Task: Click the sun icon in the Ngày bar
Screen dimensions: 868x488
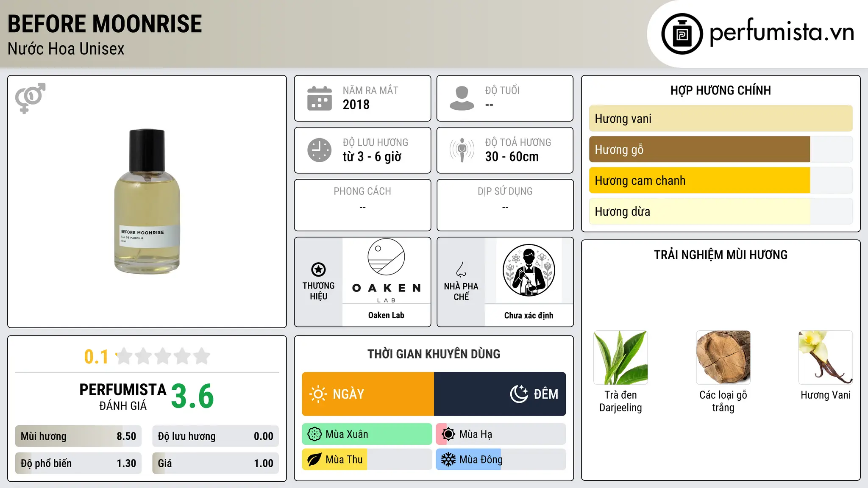Action: (318, 394)
